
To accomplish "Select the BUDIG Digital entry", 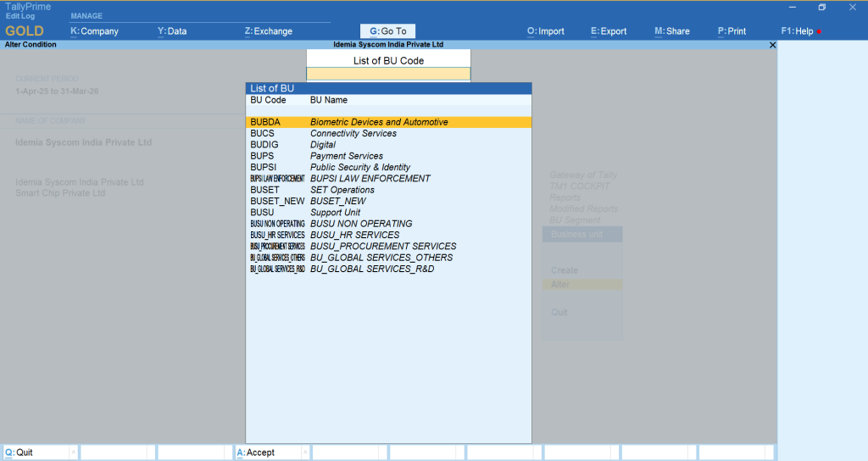I will tap(388, 145).
